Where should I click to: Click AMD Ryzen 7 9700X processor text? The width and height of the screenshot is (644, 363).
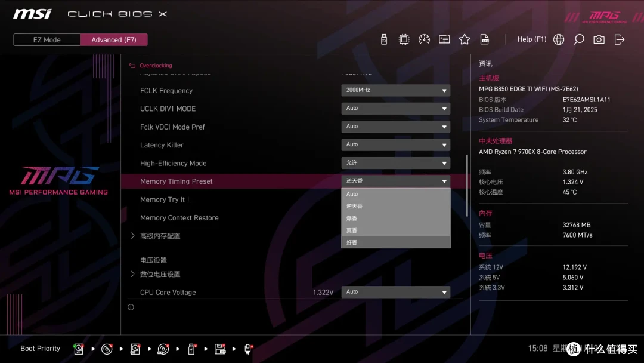(532, 152)
